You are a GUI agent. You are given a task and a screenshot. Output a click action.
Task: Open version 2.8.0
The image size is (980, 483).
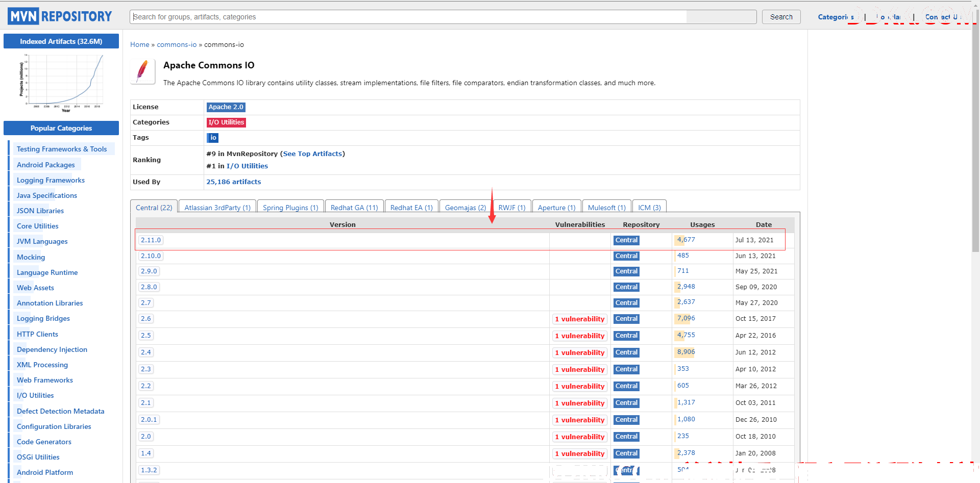pos(149,287)
